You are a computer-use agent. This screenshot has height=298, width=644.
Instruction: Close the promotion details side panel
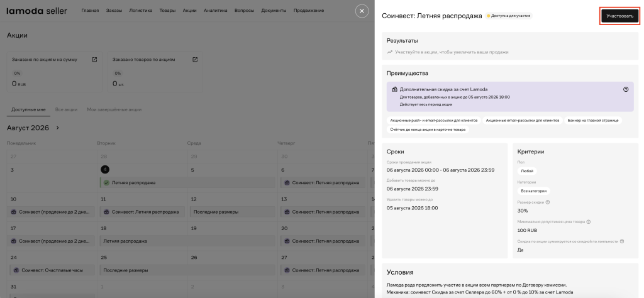click(362, 11)
